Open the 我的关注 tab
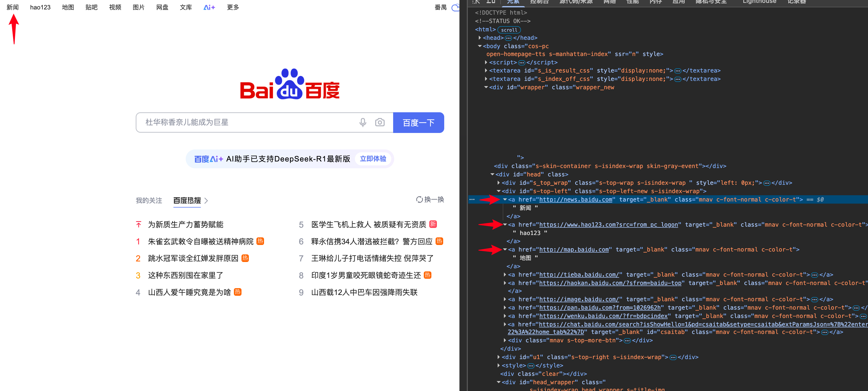Screen dimensions: 868x391 point(149,200)
